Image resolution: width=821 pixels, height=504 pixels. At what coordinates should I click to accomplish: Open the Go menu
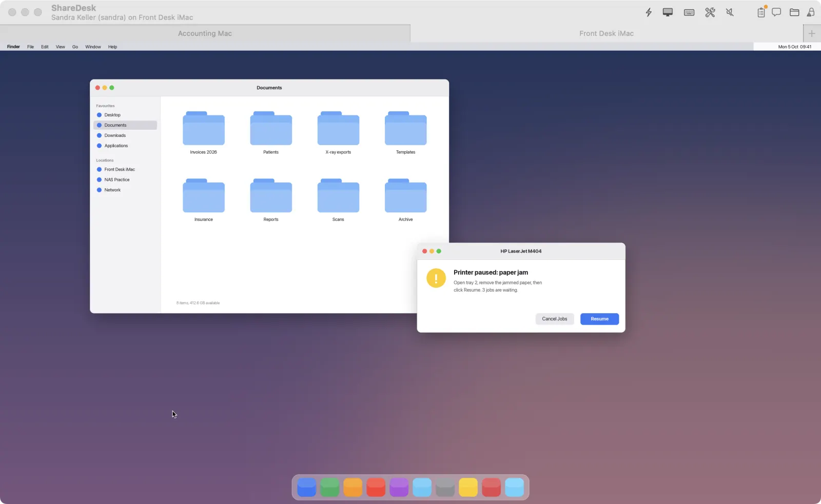click(x=75, y=47)
